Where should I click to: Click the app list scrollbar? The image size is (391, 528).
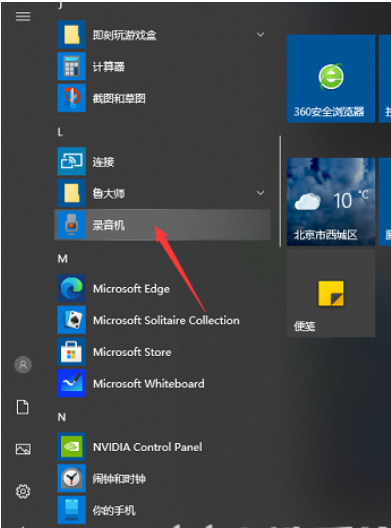pos(280,191)
